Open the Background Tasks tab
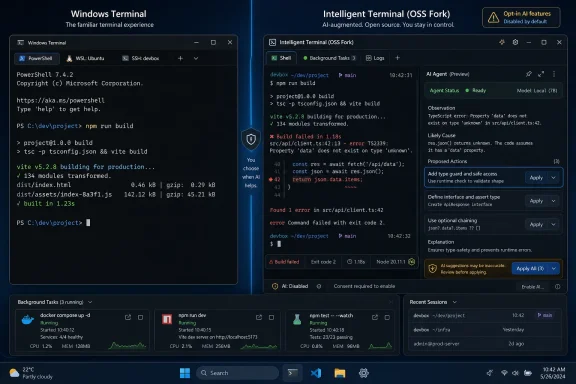This screenshot has width=576, height=384. click(330, 58)
